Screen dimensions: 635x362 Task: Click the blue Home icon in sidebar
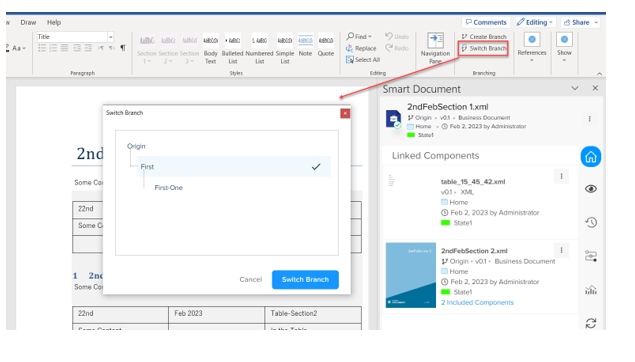(591, 157)
